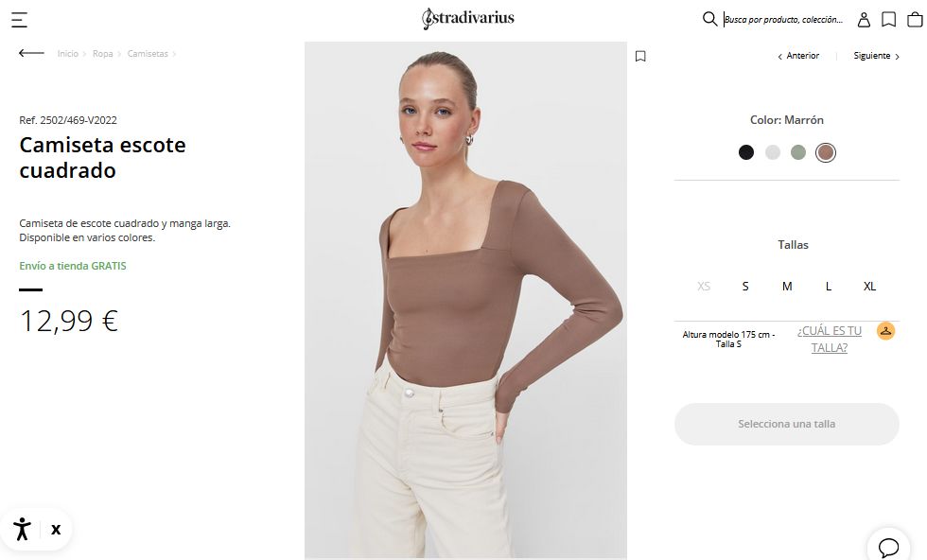
Task: Click the search magnifier icon
Action: pos(709,19)
